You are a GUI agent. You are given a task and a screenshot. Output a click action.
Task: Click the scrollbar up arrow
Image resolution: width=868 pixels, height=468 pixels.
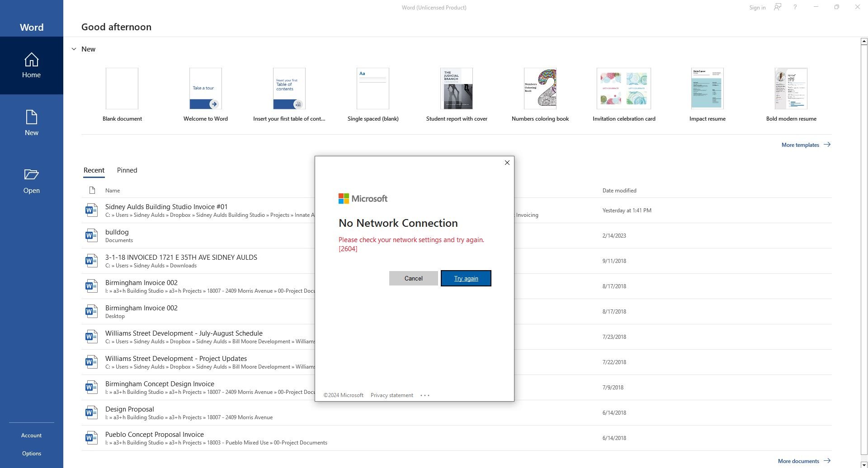point(864,41)
